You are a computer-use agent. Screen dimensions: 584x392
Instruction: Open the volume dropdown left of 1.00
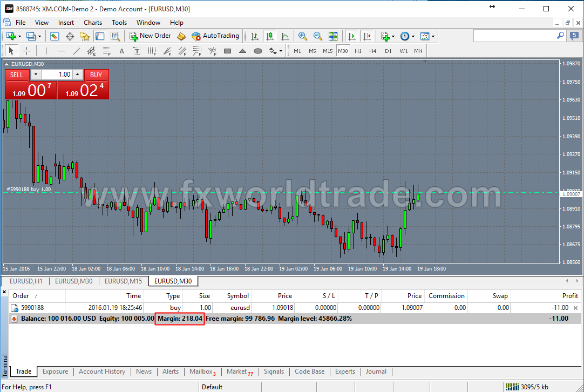point(36,75)
